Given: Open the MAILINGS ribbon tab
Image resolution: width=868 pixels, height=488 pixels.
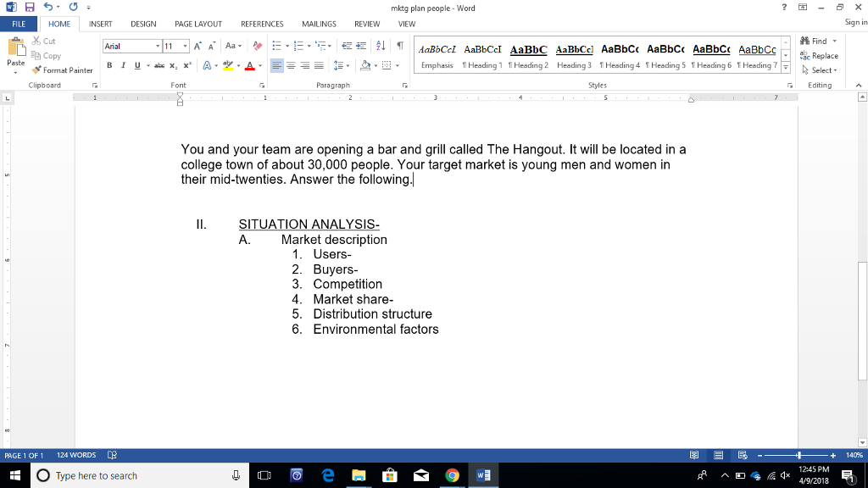Looking at the screenshot, I should pos(319,24).
